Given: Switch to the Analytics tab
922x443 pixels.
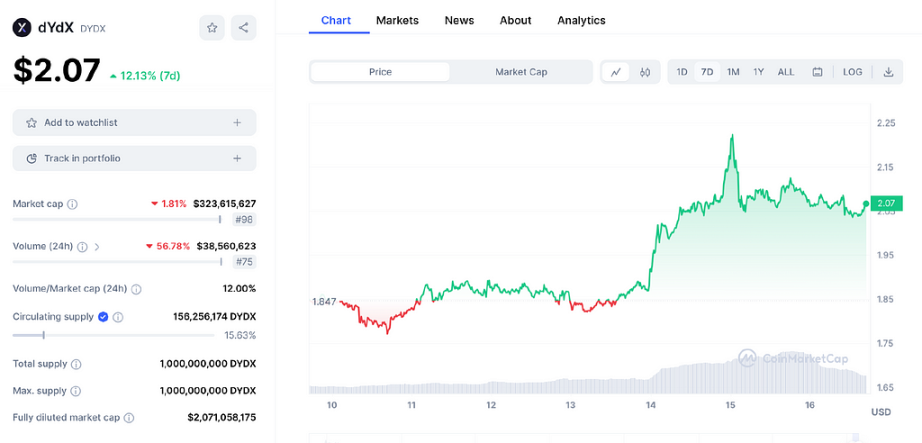Looking at the screenshot, I should tap(581, 20).
